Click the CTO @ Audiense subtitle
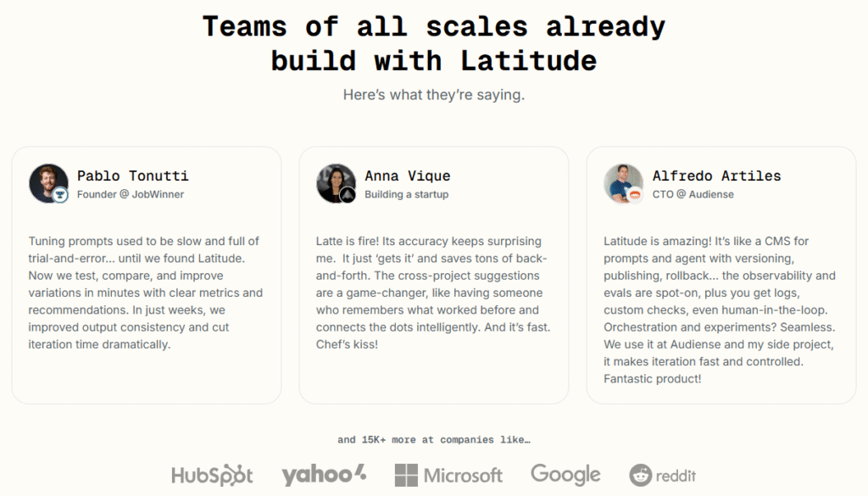This screenshot has height=496, width=868. (693, 194)
